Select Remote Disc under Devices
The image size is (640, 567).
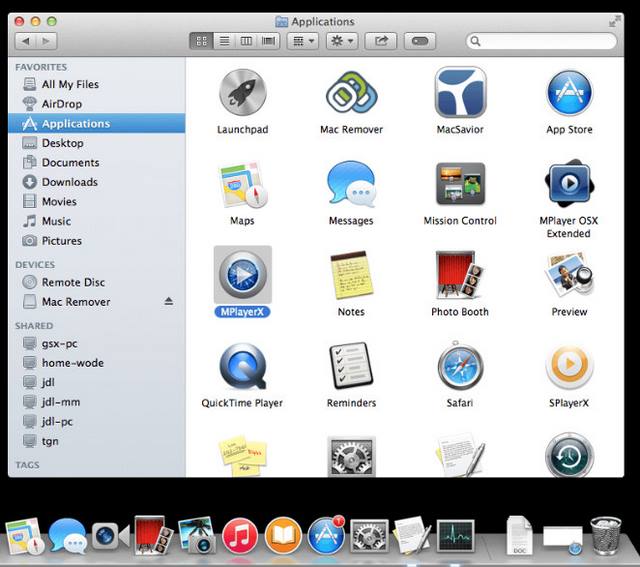[x=96, y=282]
